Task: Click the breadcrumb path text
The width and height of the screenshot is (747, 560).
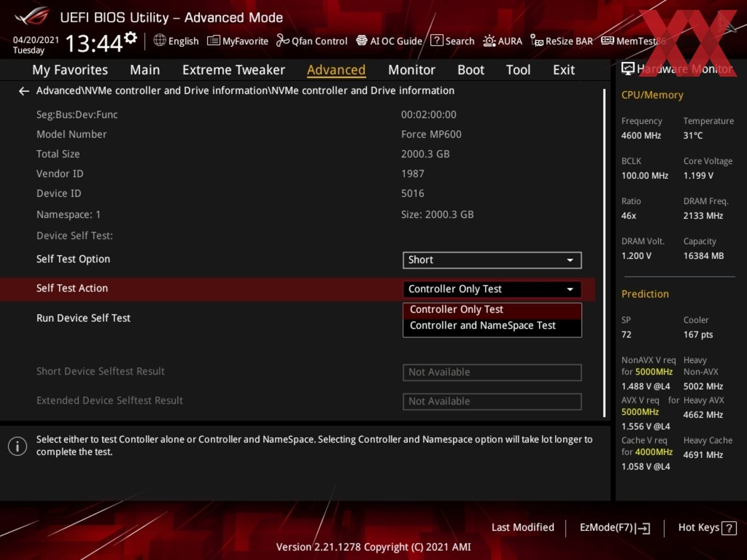Action: [x=245, y=91]
